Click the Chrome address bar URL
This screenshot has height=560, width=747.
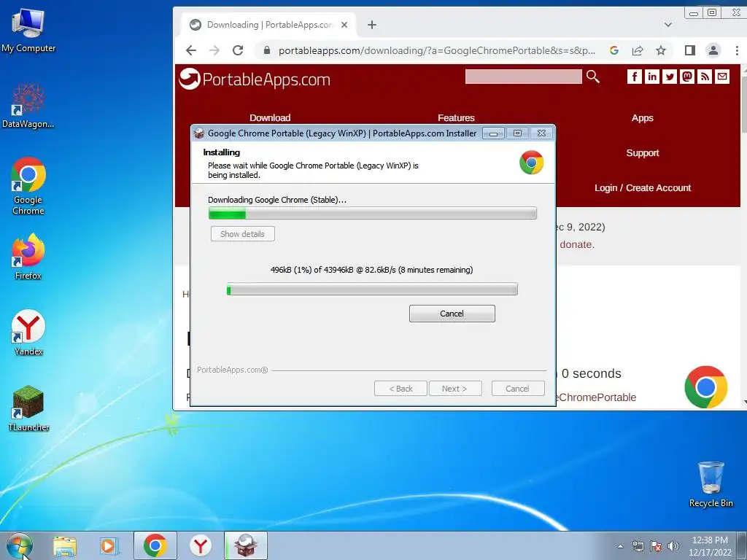[x=436, y=50]
